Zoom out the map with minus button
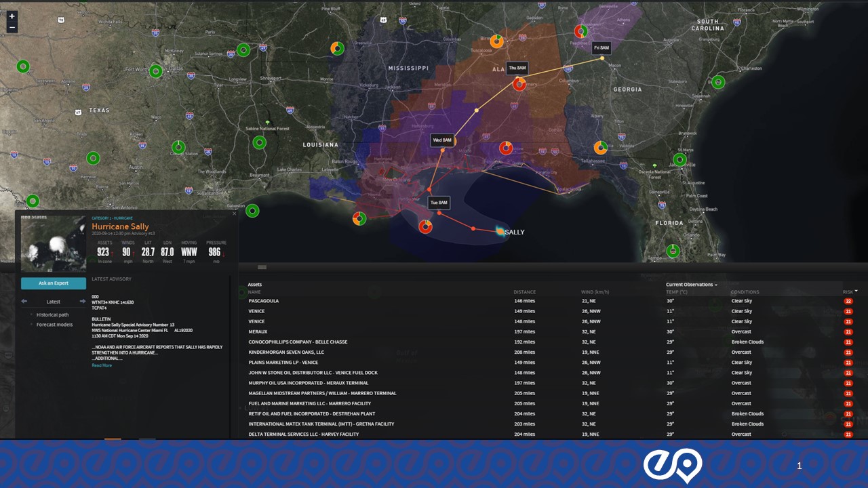 tap(12, 27)
